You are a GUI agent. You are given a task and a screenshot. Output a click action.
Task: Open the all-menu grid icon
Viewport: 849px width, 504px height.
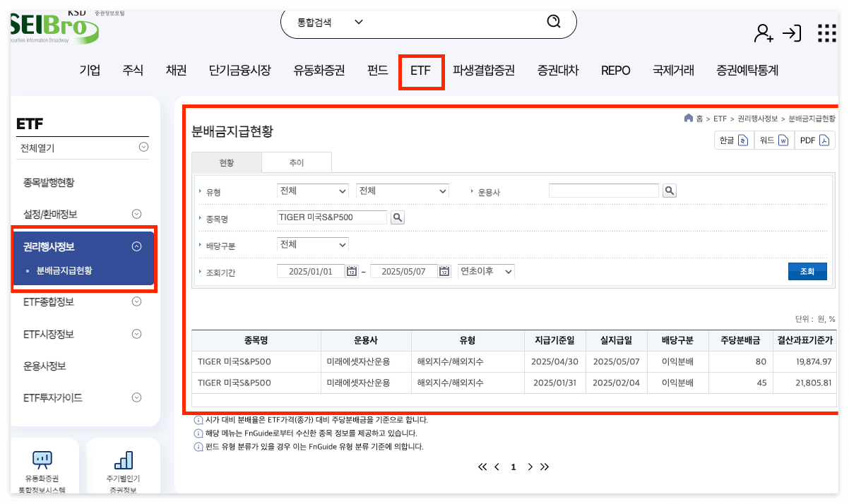[826, 33]
